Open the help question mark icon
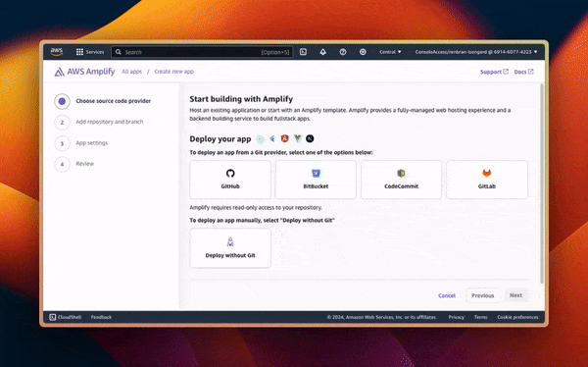Viewport: 588px width, 367px height. coord(343,52)
